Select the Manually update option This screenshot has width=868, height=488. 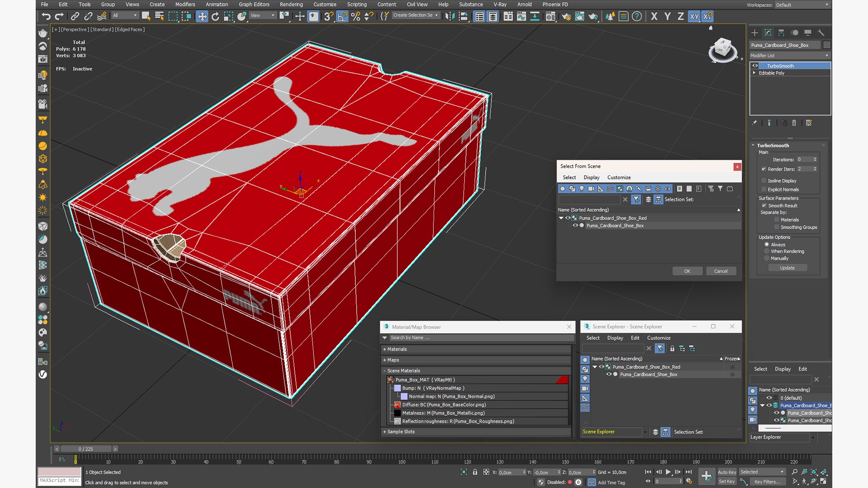pyautogui.click(x=767, y=258)
